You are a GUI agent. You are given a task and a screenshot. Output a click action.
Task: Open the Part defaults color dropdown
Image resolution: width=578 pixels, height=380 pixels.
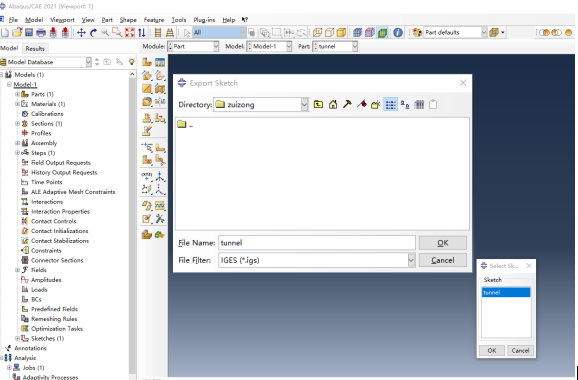coord(484,32)
